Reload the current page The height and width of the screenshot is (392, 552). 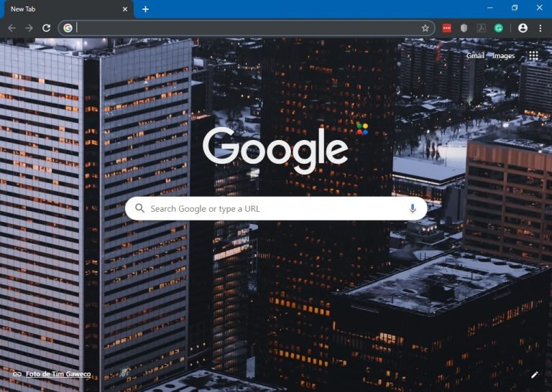point(46,28)
